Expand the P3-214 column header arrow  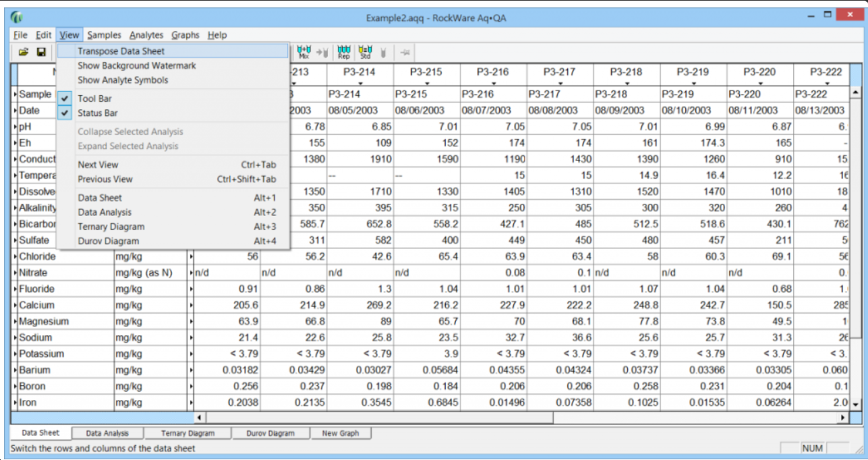[x=359, y=84]
